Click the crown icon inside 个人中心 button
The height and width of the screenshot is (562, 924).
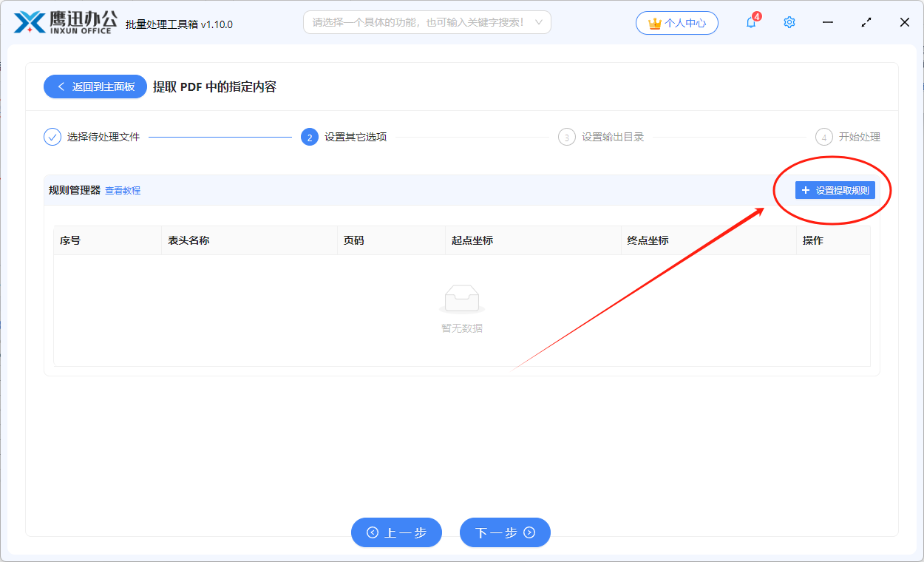(653, 23)
